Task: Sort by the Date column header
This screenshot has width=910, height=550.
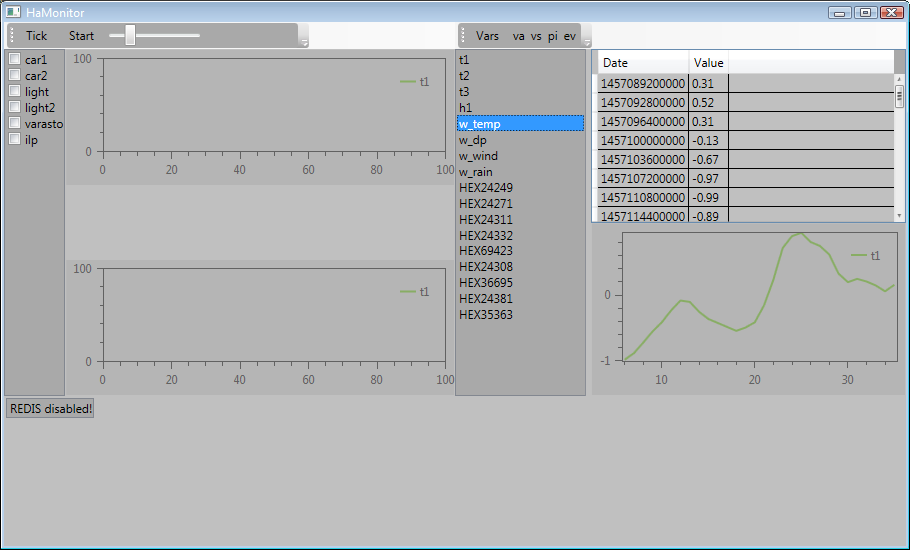Action: click(644, 63)
